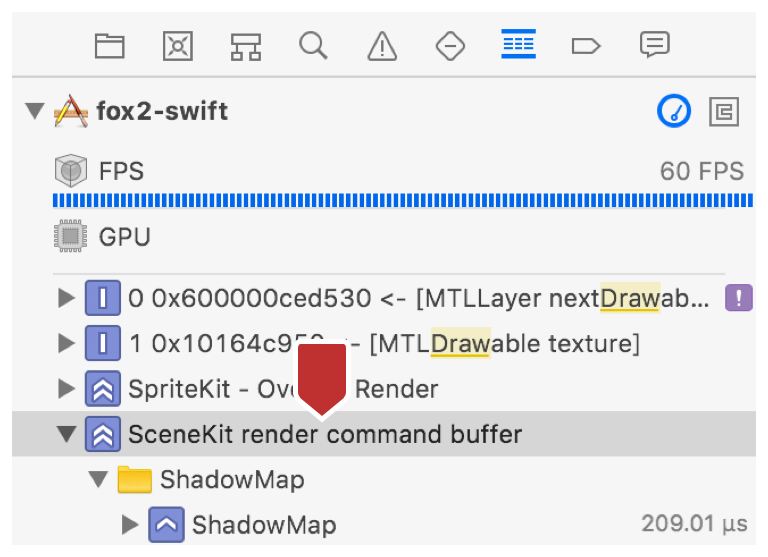Screen dimensions: 768x557
Task: Collapse the ShadowMap folder group
Action: point(98,480)
